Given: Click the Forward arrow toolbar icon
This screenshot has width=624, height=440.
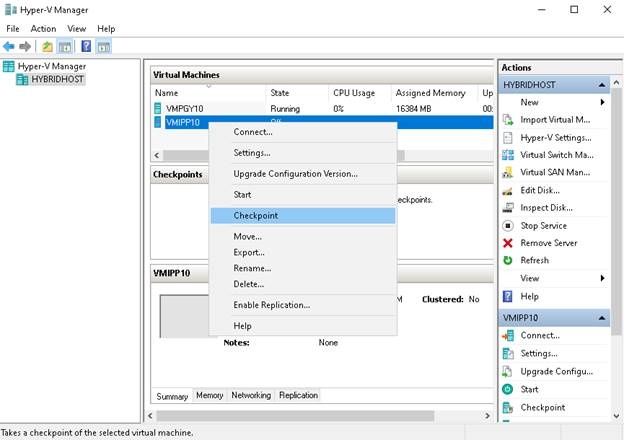Looking at the screenshot, I should pos(25,47).
